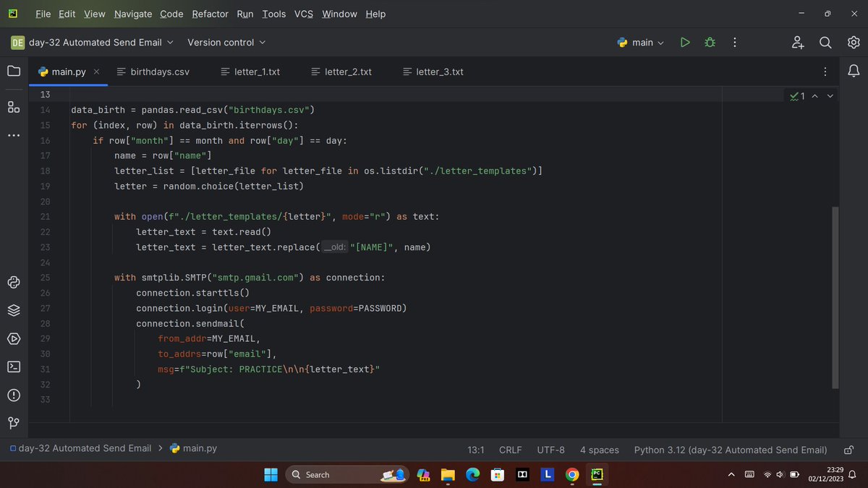Open the Notifications bell icon
Image resolution: width=868 pixels, height=488 pixels.
(x=854, y=71)
